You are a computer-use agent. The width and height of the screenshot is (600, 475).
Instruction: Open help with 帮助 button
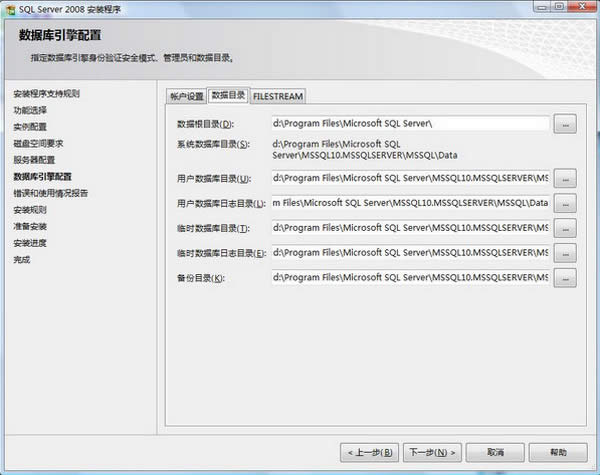pos(558,452)
